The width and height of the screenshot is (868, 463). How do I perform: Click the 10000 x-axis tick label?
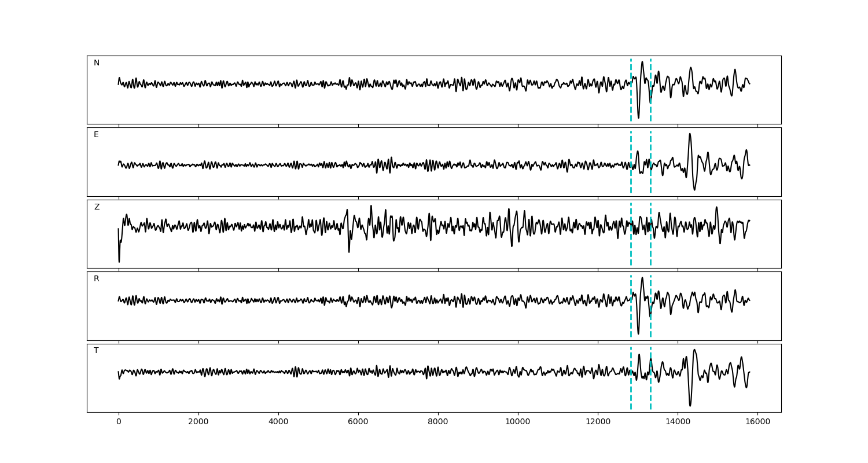click(x=518, y=422)
